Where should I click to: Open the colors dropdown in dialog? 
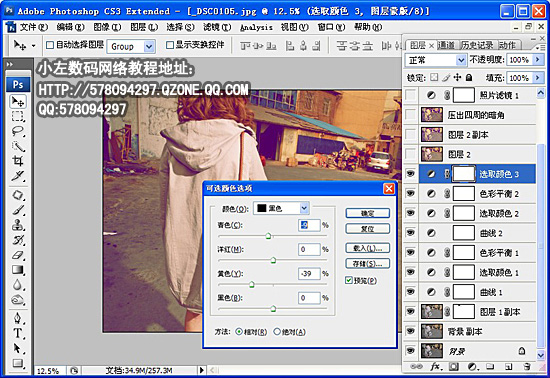[x=304, y=208]
